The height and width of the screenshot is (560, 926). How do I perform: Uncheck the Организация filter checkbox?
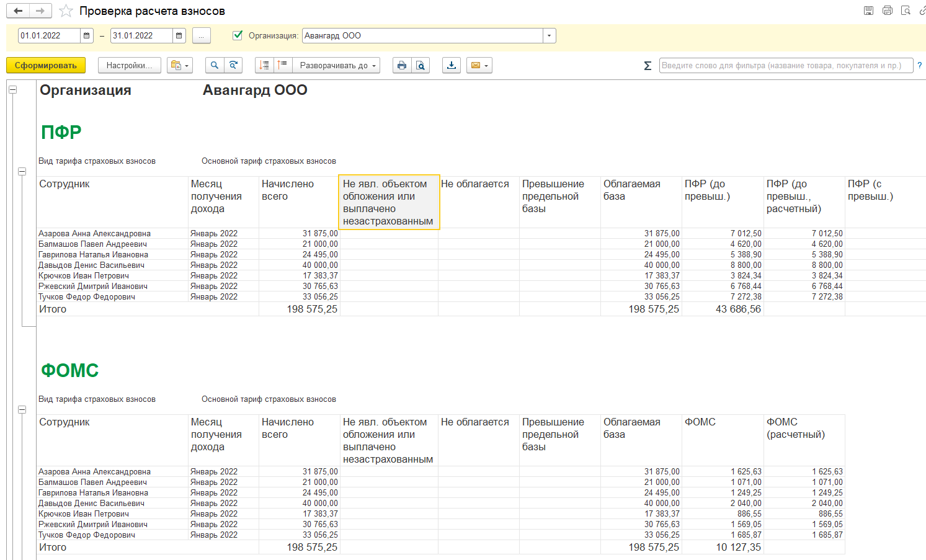click(238, 35)
